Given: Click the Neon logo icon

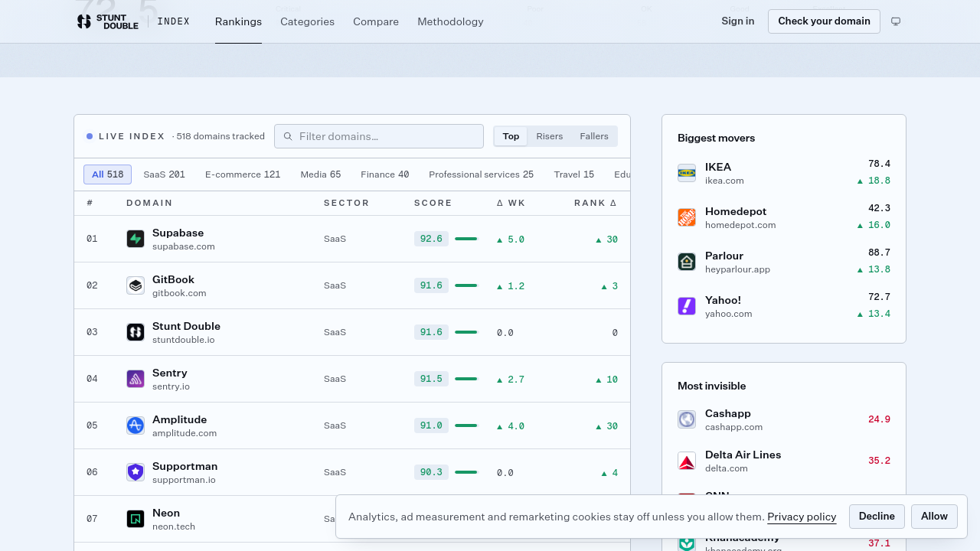Looking at the screenshot, I should pyautogui.click(x=136, y=519).
